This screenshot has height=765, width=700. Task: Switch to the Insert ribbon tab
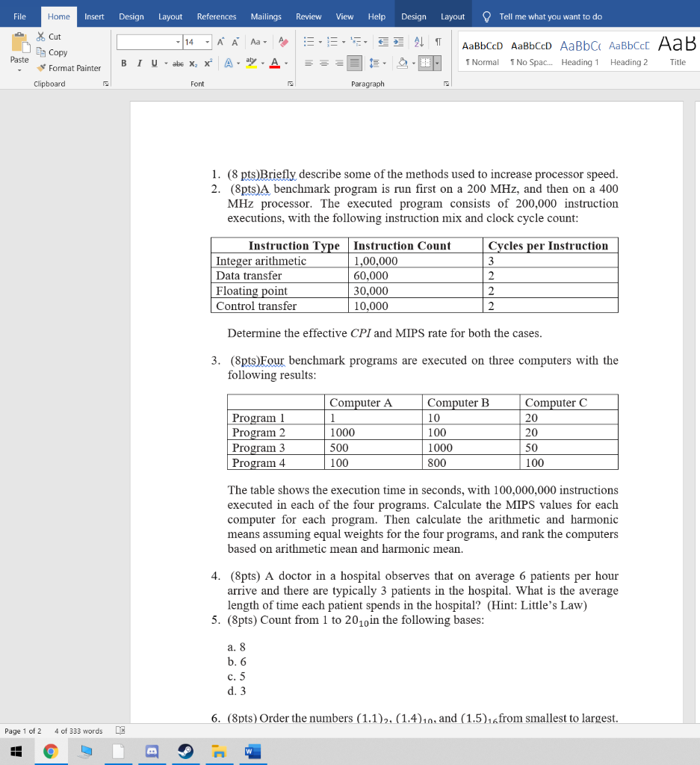pyautogui.click(x=94, y=16)
